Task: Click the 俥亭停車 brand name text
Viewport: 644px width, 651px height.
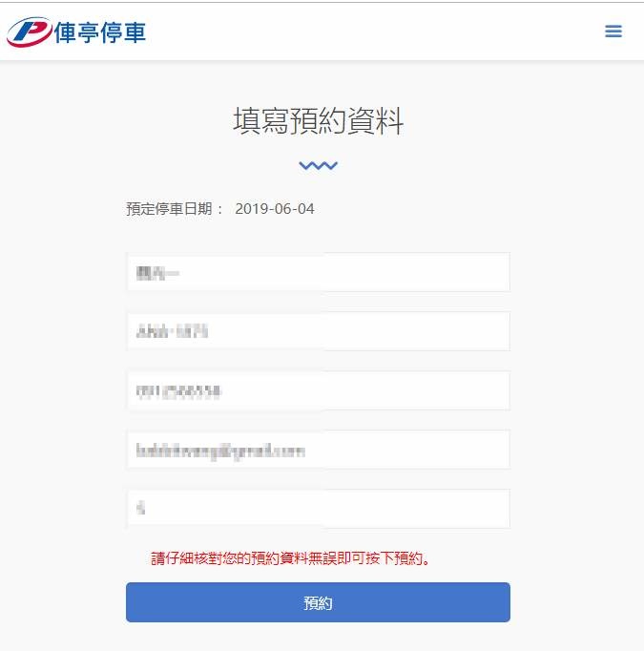Action: click(100, 32)
